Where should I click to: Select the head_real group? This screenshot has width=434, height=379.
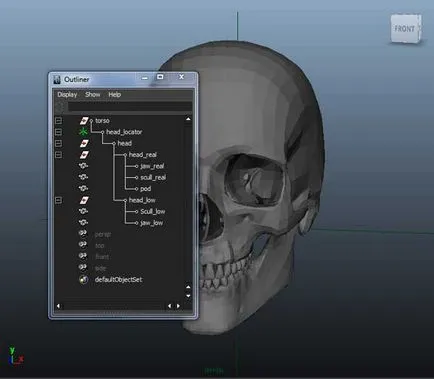coord(143,155)
